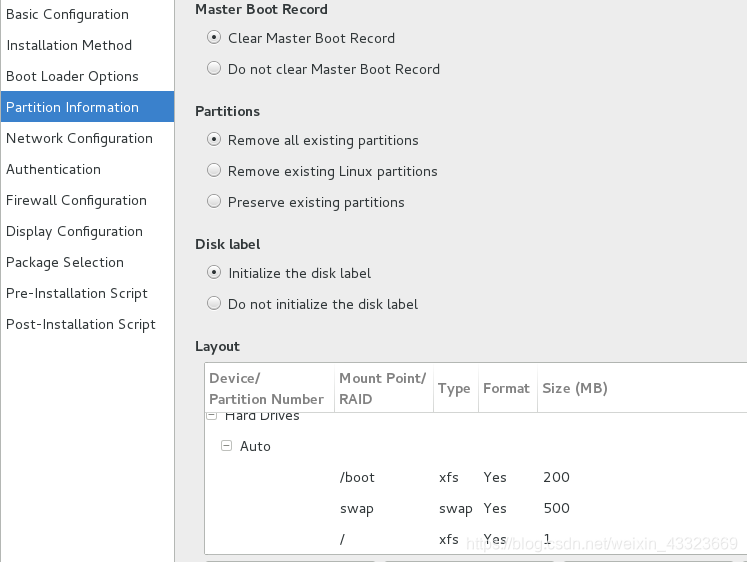Click the Device/Partition Number column header
The width and height of the screenshot is (747, 562).
point(270,388)
